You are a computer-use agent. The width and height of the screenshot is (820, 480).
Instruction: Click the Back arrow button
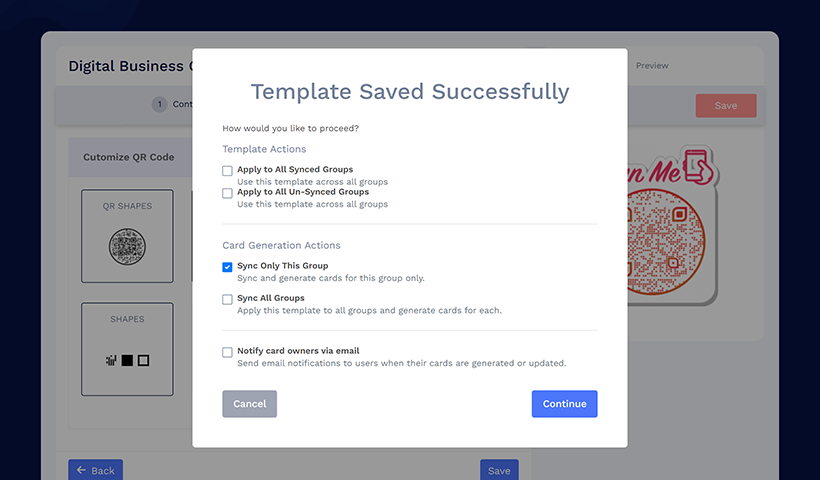pyautogui.click(x=95, y=470)
